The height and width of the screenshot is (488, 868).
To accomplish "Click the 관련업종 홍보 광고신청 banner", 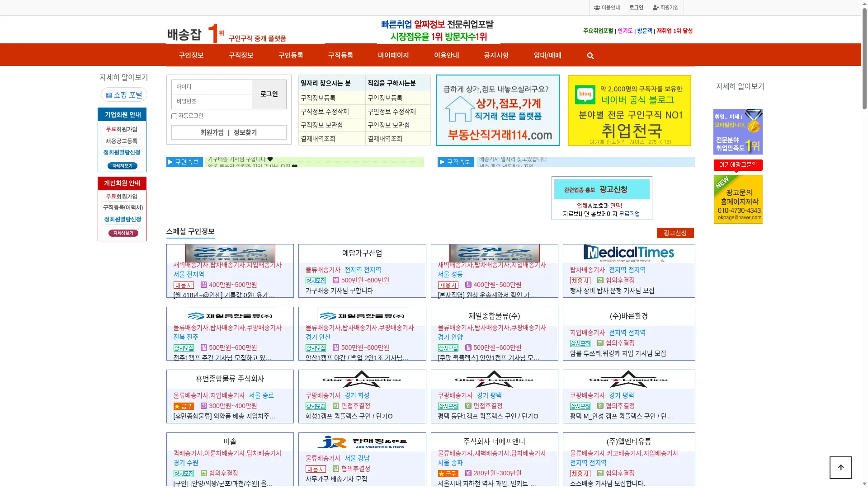I will [x=602, y=198].
